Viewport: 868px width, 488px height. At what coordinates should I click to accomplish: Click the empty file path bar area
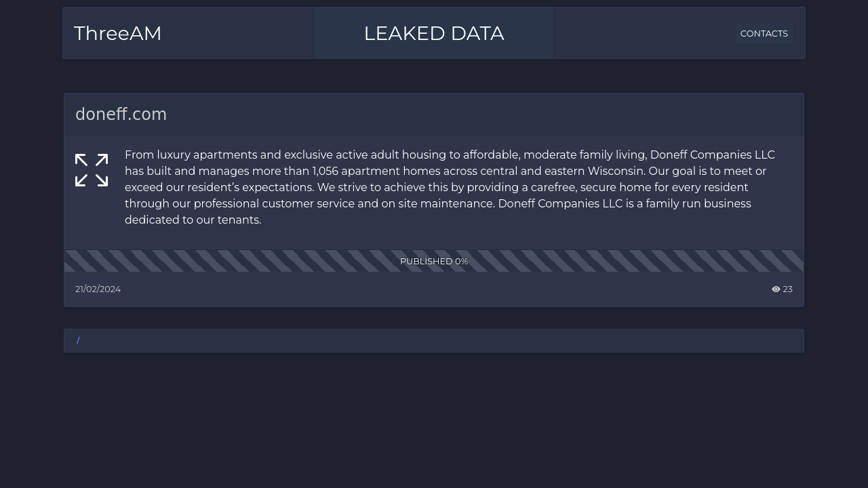[x=441, y=340]
